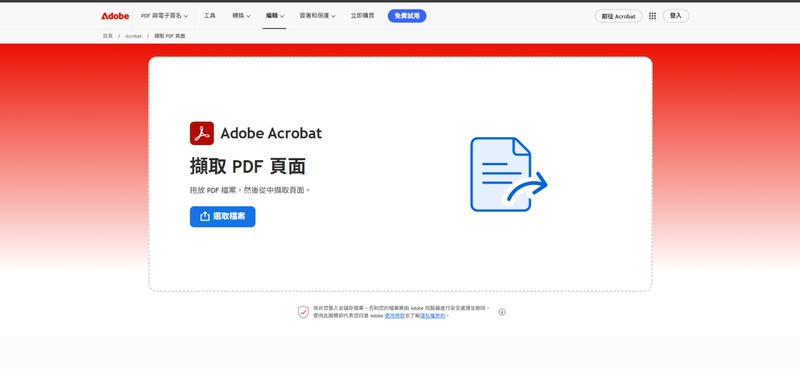Expand the 簽署和保護 menu

(x=317, y=16)
